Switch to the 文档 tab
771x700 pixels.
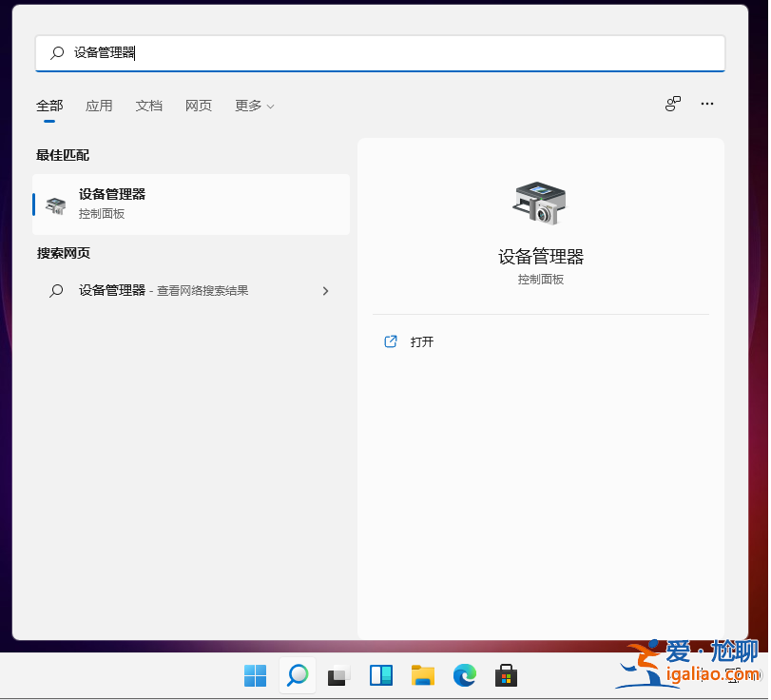tap(149, 106)
